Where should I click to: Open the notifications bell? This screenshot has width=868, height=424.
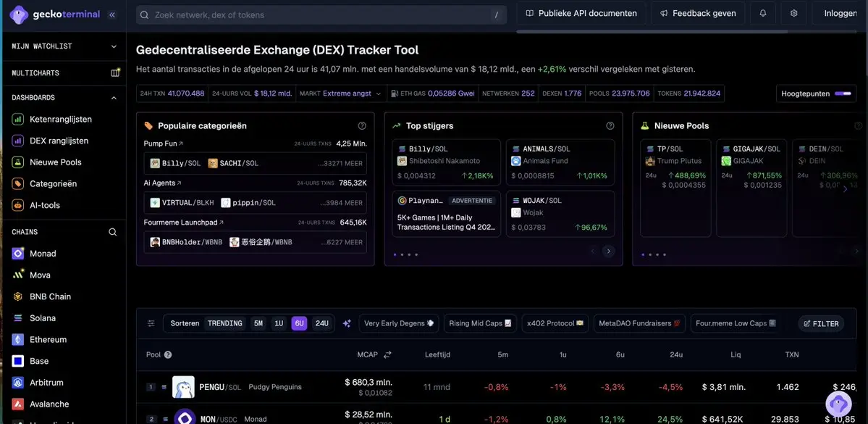click(x=763, y=13)
